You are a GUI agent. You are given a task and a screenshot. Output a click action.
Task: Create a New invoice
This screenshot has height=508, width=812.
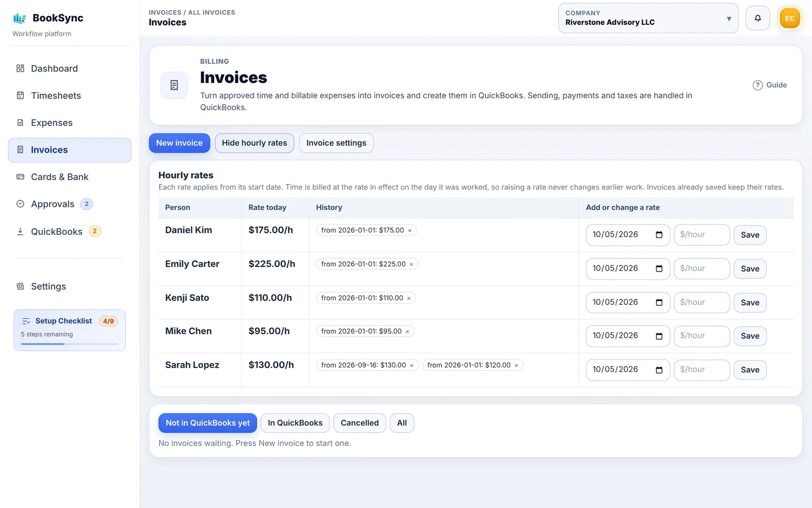point(179,143)
